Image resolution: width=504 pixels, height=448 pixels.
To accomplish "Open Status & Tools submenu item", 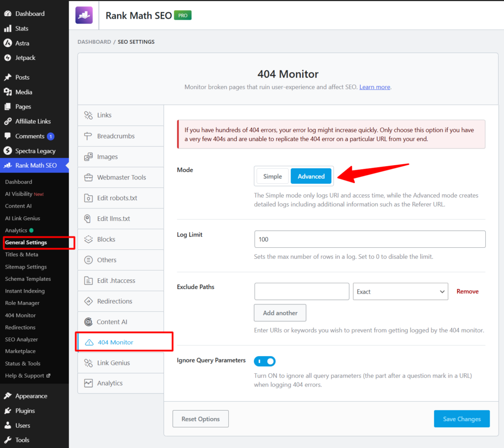I will [23, 363].
